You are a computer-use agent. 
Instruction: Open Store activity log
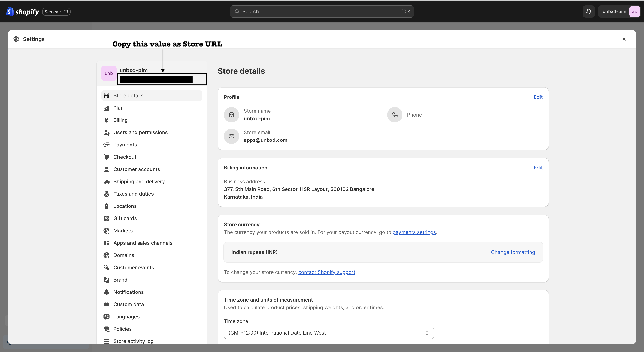tap(152, 341)
